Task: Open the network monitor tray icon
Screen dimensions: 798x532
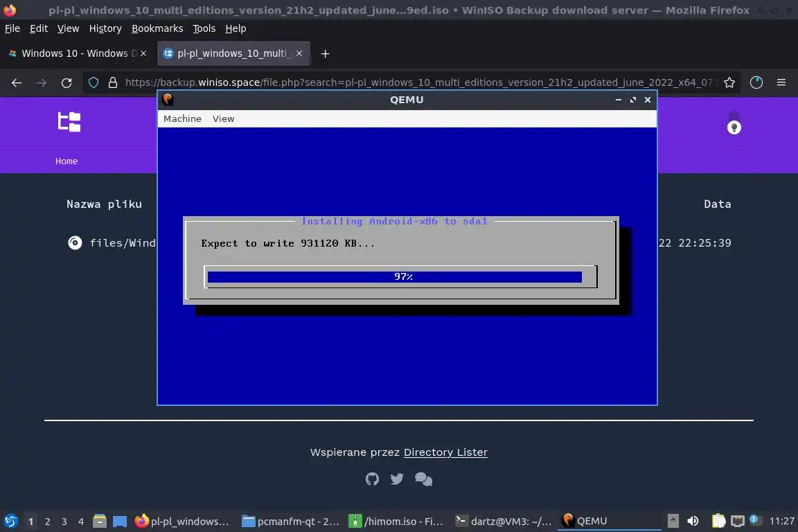Action: pyautogui.click(x=738, y=521)
